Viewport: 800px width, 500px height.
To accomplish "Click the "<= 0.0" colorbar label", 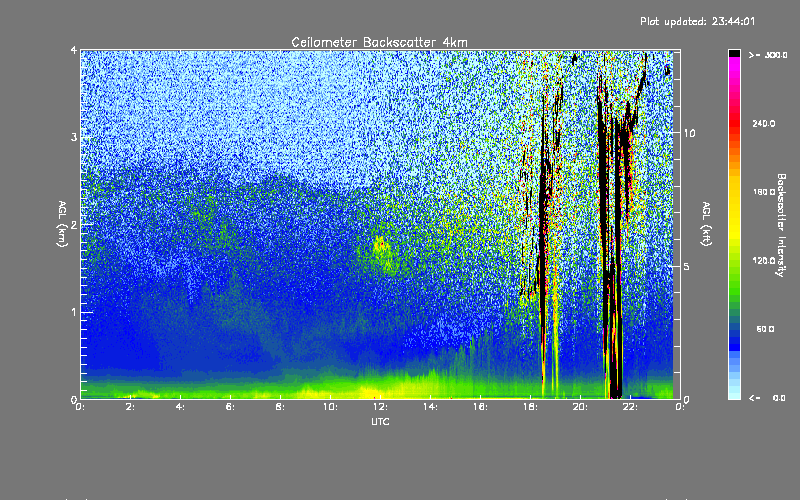I will 767,398.
